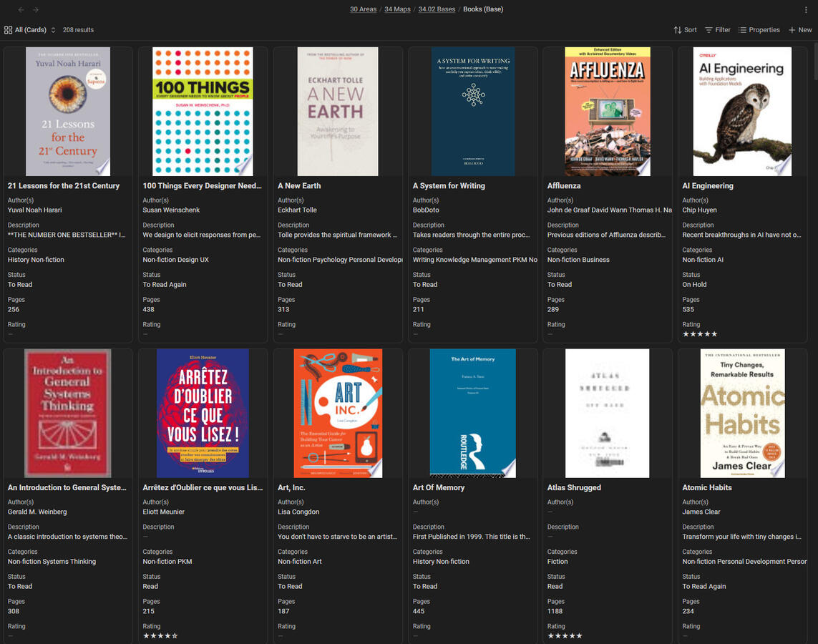Click the back navigation arrow

pyautogui.click(x=20, y=9)
